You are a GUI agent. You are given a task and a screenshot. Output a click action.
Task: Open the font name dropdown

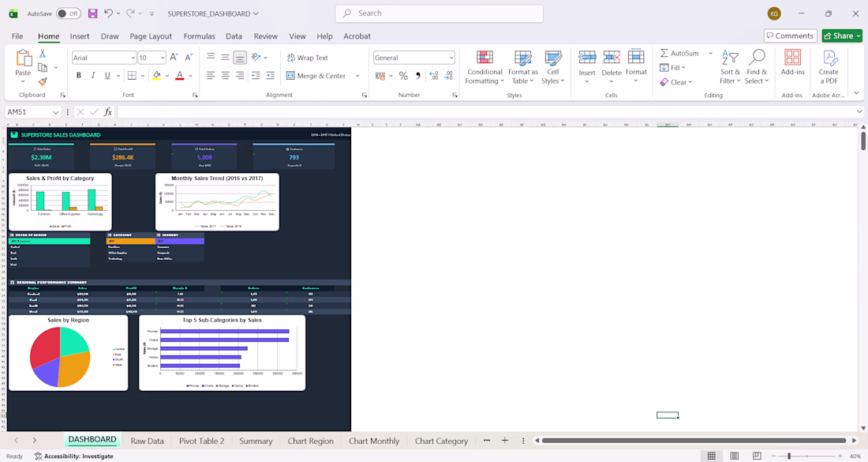pyautogui.click(x=133, y=58)
